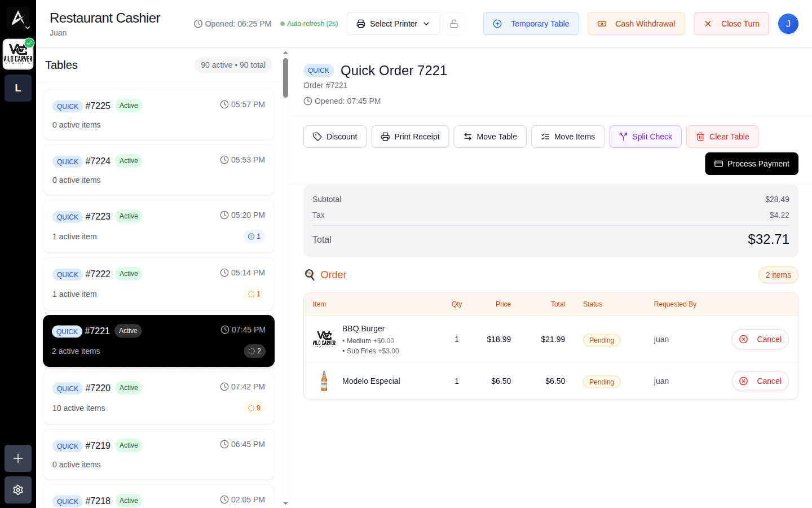Select quick order #7219 in tables list
This screenshot has height=508, width=812.
158,454
